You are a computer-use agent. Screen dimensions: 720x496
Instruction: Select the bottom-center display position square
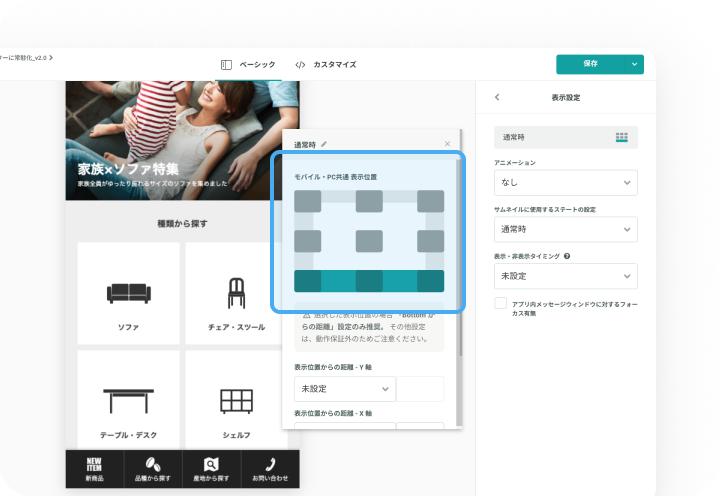pos(369,281)
